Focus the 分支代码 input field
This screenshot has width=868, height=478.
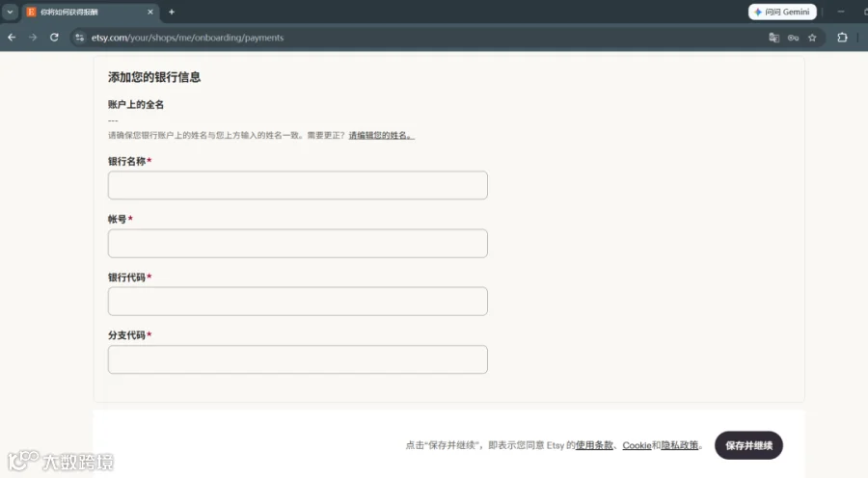298,359
